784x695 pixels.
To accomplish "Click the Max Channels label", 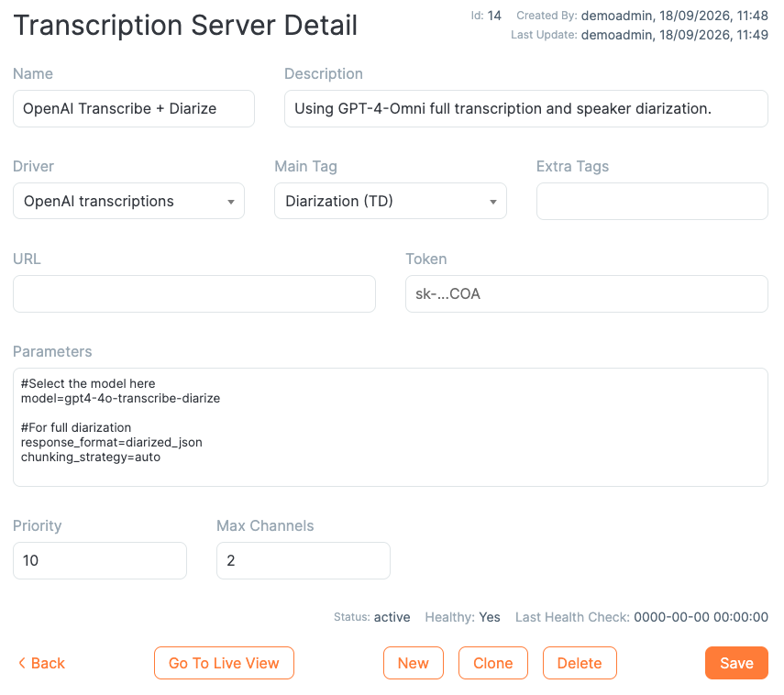I will (x=265, y=525).
